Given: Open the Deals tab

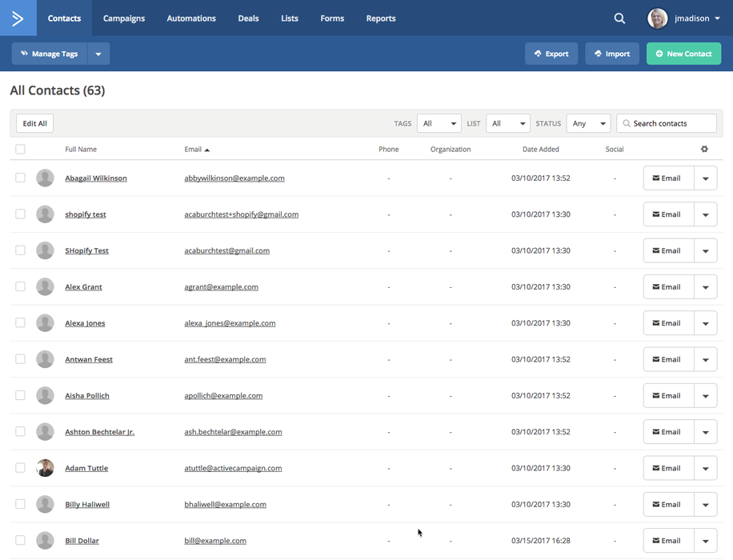Looking at the screenshot, I should coord(248,18).
